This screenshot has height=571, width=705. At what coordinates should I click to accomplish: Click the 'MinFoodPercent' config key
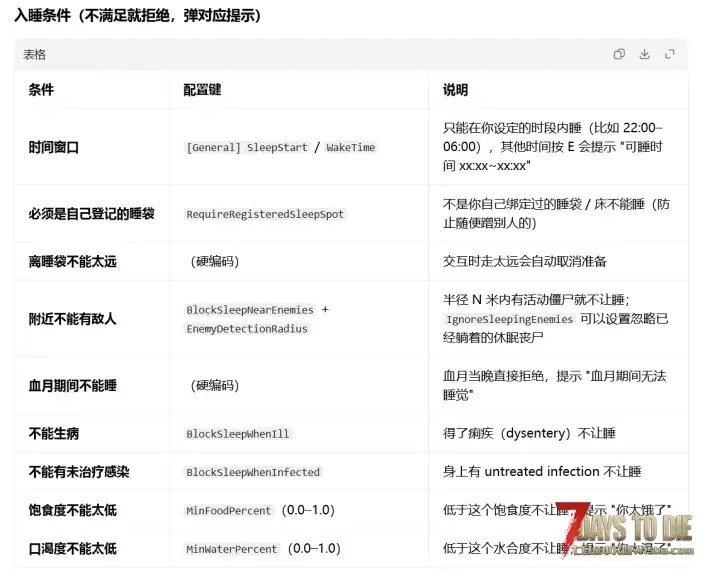click(x=229, y=510)
